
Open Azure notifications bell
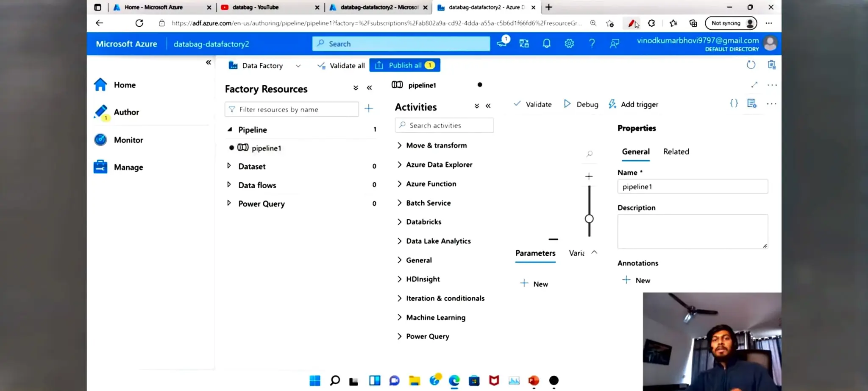[547, 43]
